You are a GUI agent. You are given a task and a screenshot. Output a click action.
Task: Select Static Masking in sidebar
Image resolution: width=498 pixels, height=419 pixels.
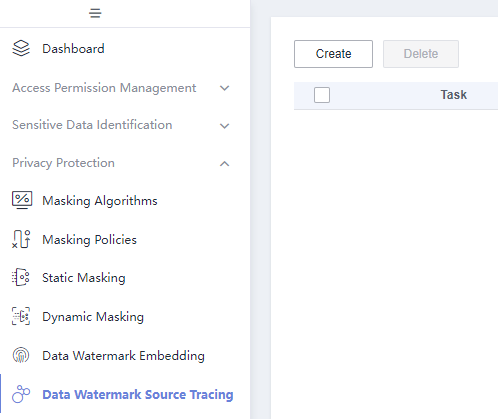coord(84,278)
